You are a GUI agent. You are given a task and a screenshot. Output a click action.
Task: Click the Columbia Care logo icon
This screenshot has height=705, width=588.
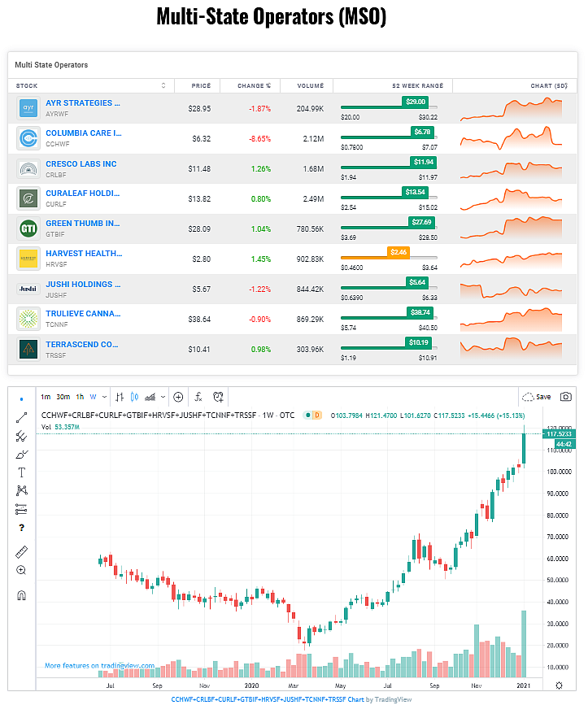tap(28, 138)
